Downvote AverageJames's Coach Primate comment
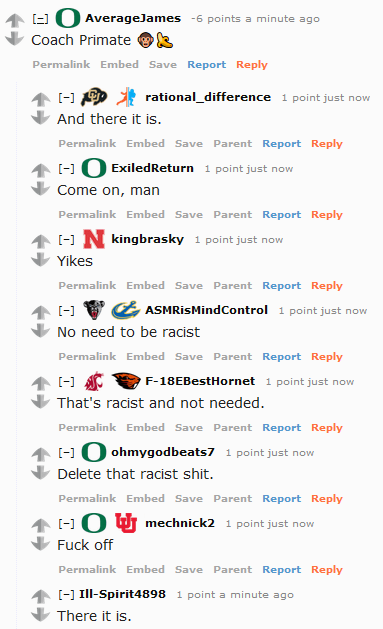Viewport: 383px width, 629px height. pos(15,39)
